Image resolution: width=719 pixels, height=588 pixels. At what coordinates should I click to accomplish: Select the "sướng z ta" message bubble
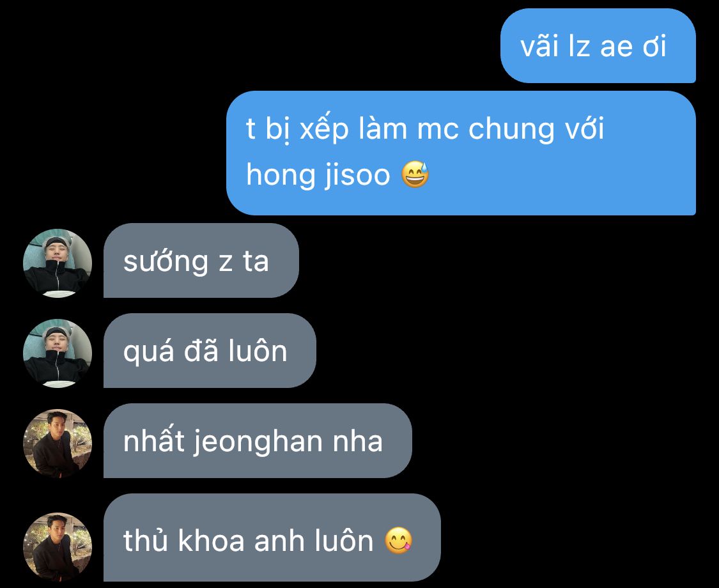[201, 261]
